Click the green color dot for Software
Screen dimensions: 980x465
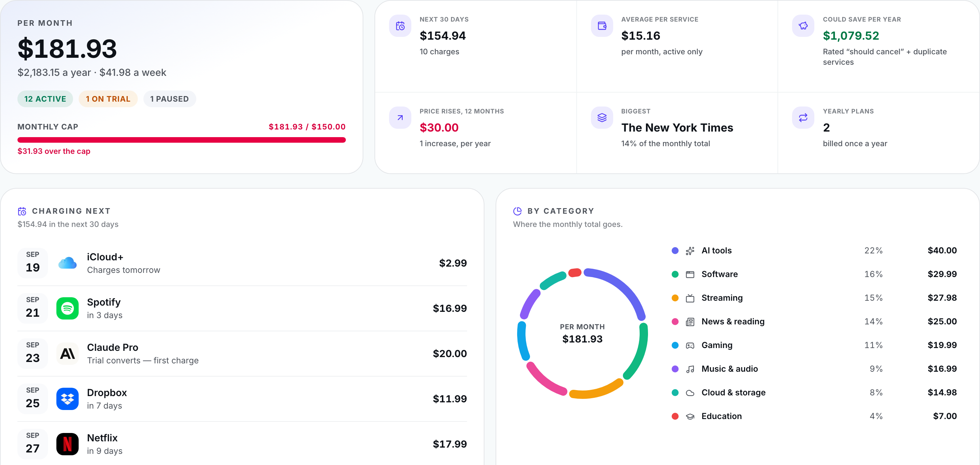(675, 274)
